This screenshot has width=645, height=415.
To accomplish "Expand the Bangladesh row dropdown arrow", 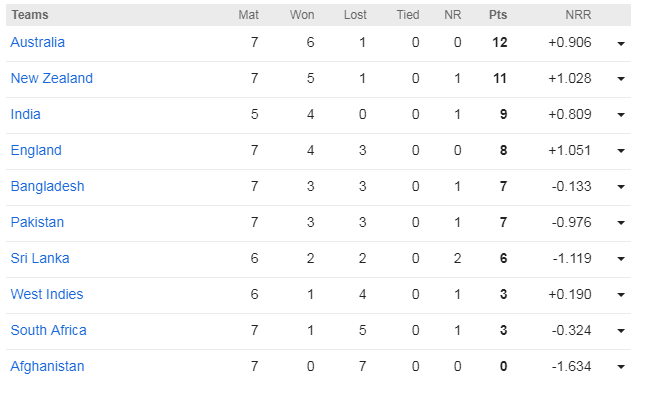I will tap(621, 188).
